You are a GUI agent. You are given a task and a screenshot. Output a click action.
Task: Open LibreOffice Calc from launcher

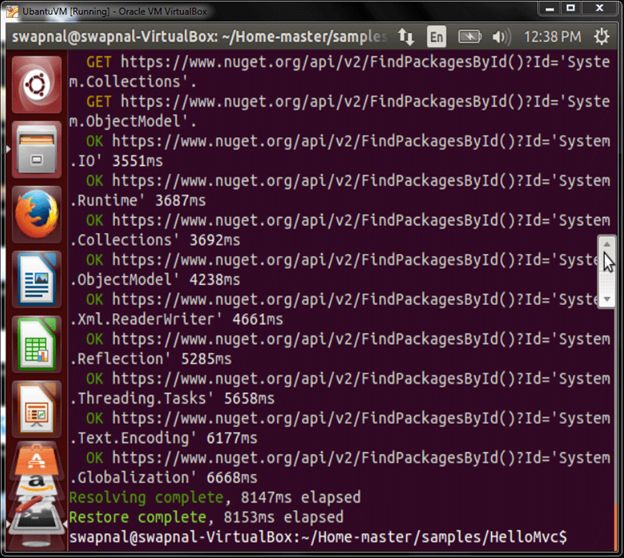click(37, 344)
